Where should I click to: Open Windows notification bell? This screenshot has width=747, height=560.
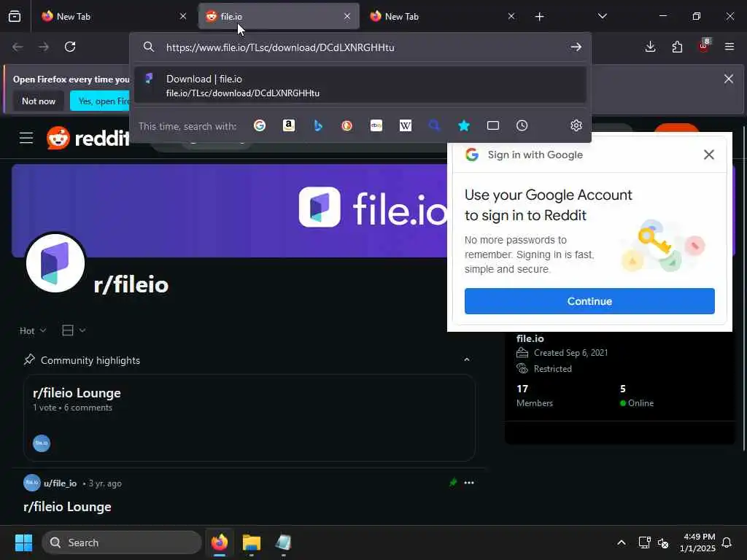[727, 542]
